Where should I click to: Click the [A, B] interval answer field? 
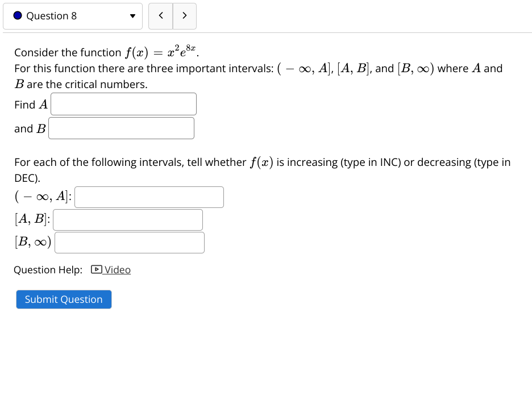point(127,220)
